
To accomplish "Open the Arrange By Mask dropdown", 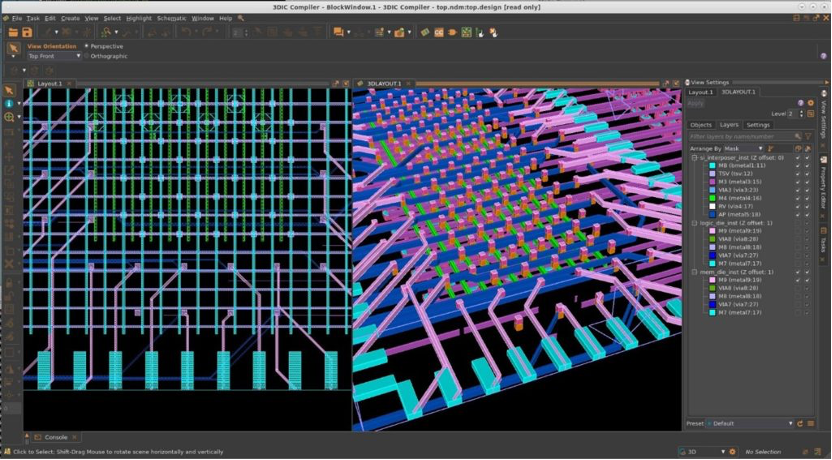I will 744,148.
